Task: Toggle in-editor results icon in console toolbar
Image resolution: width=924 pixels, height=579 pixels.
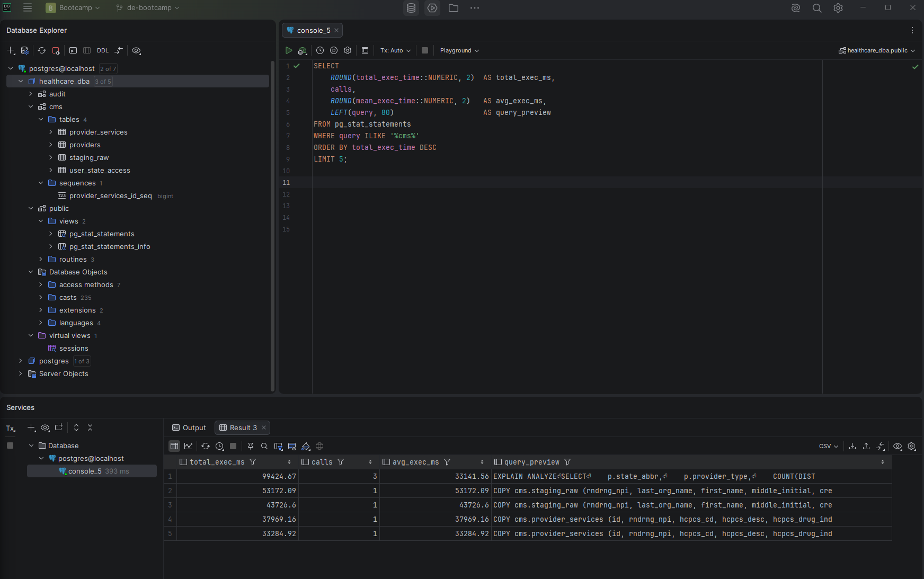Action: point(365,50)
